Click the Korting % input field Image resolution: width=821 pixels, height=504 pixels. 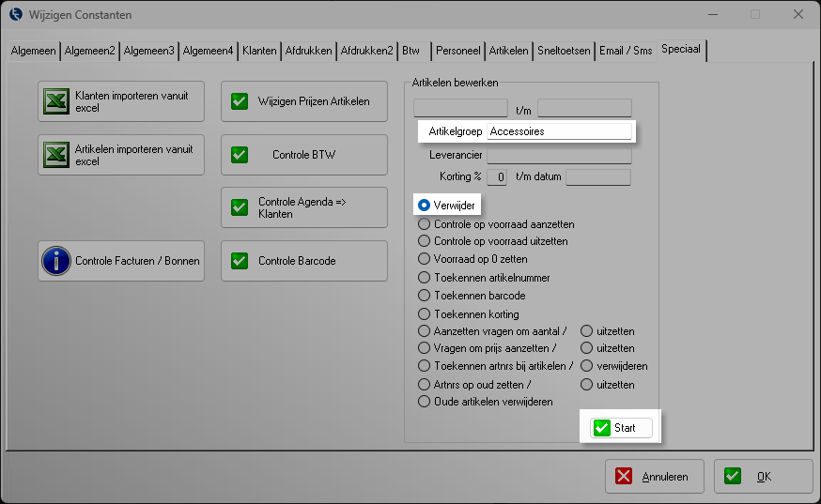click(x=501, y=176)
